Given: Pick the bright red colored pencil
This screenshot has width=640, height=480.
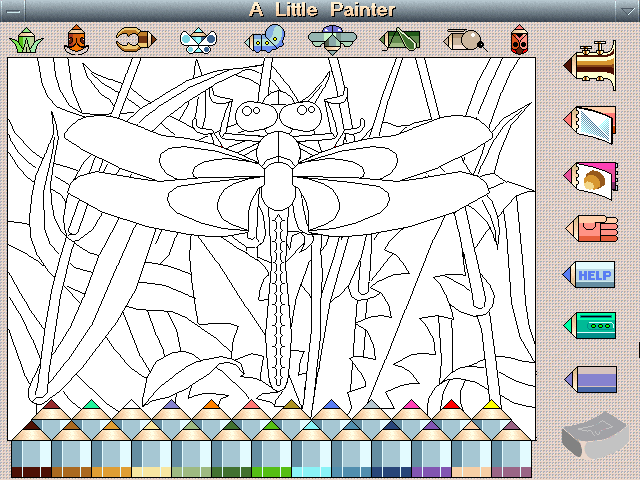Looking at the screenshot, I should (451, 410).
